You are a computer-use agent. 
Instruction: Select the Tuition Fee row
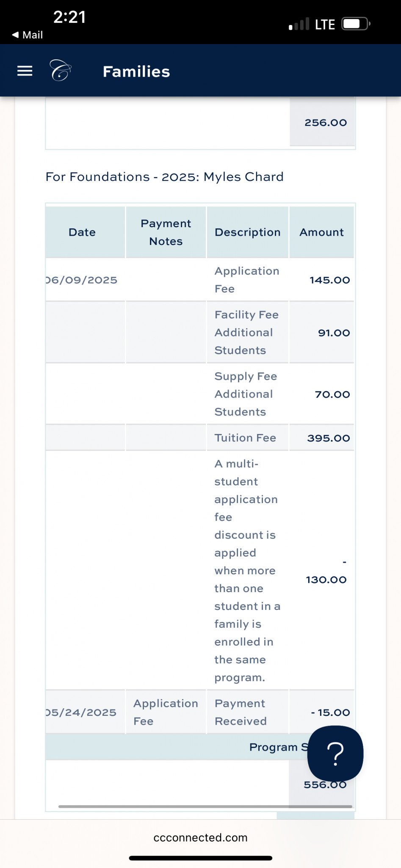click(245, 438)
